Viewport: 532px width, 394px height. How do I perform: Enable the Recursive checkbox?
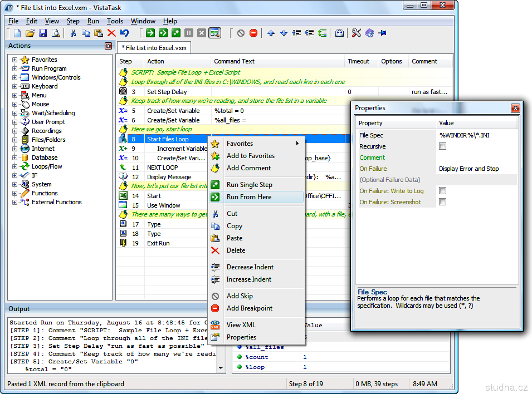pos(442,146)
